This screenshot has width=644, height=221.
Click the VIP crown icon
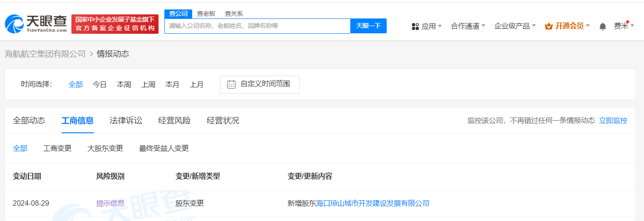coord(548,27)
